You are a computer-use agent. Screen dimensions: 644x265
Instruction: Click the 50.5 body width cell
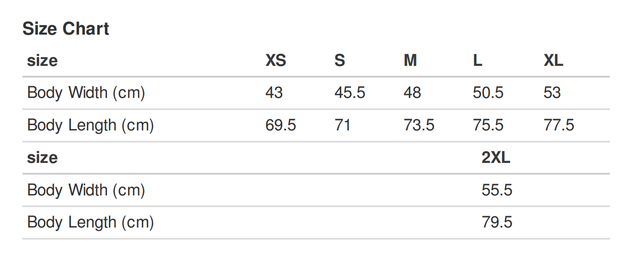point(488,93)
